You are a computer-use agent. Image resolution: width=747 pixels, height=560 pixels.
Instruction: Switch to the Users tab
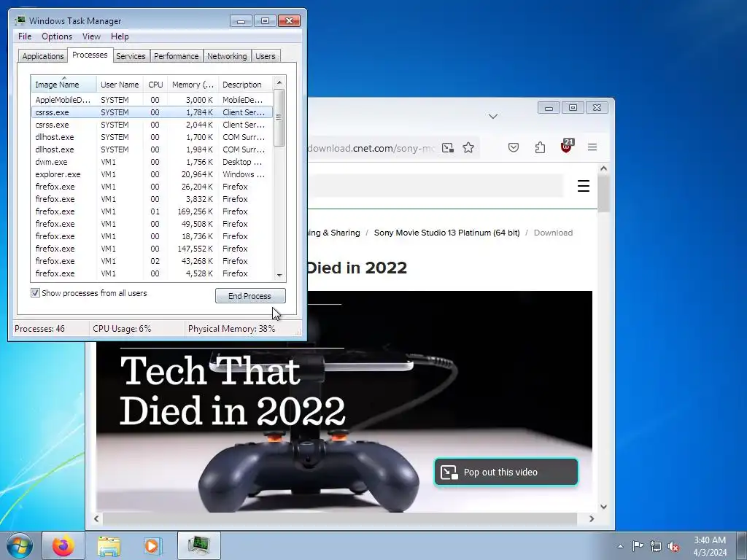click(x=266, y=56)
